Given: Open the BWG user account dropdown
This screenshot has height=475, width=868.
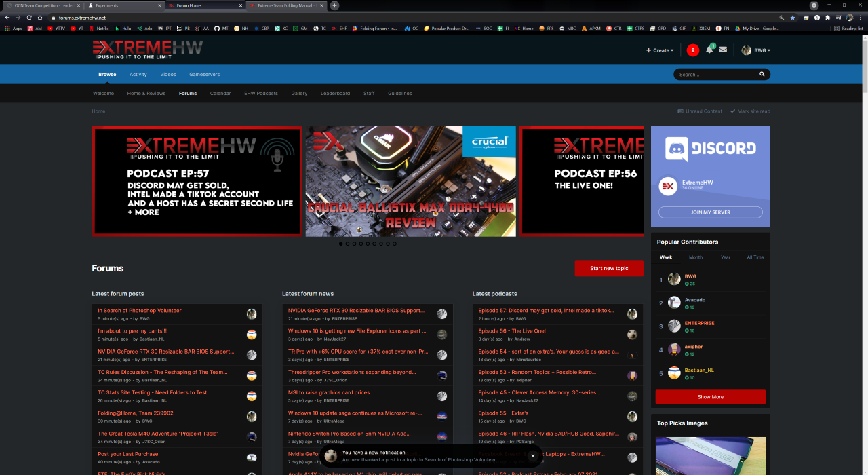Looking at the screenshot, I should click(x=755, y=50).
